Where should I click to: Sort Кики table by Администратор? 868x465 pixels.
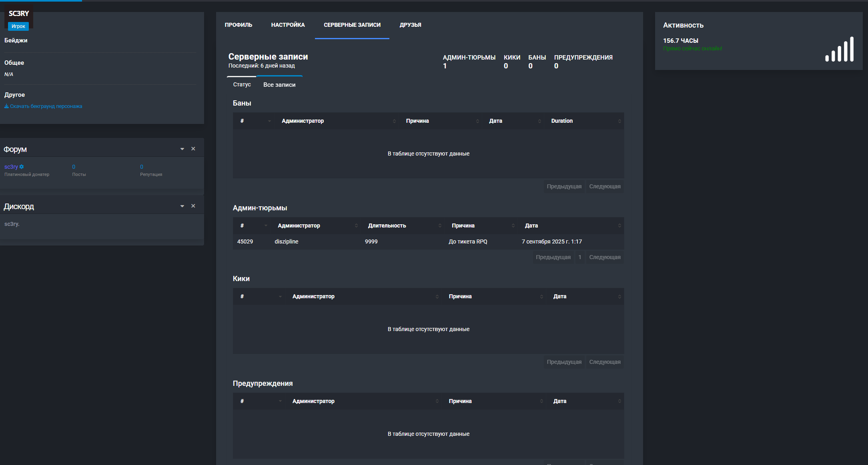[x=364, y=296]
